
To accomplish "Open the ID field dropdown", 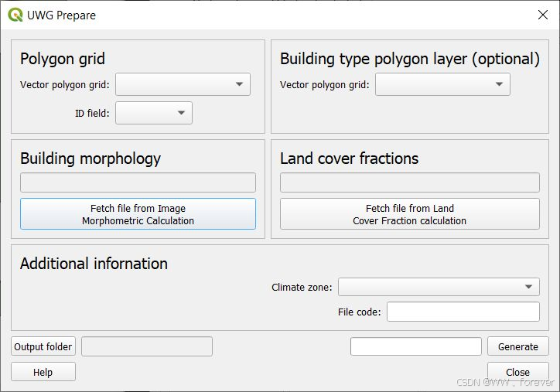I will [154, 113].
